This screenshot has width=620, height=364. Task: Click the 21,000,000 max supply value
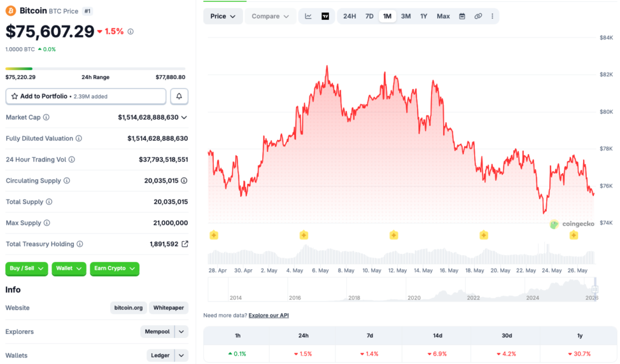pyautogui.click(x=170, y=223)
